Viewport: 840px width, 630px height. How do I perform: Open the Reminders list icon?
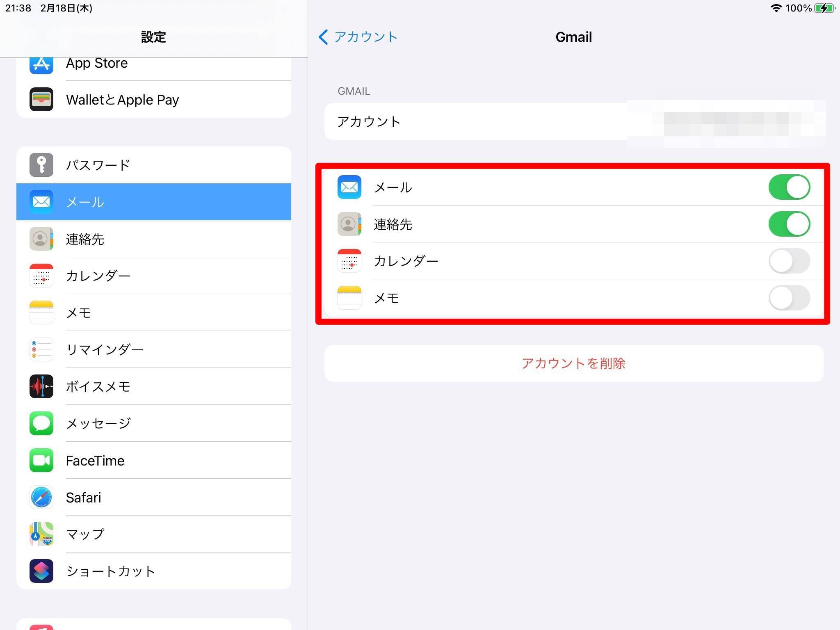tap(41, 349)
